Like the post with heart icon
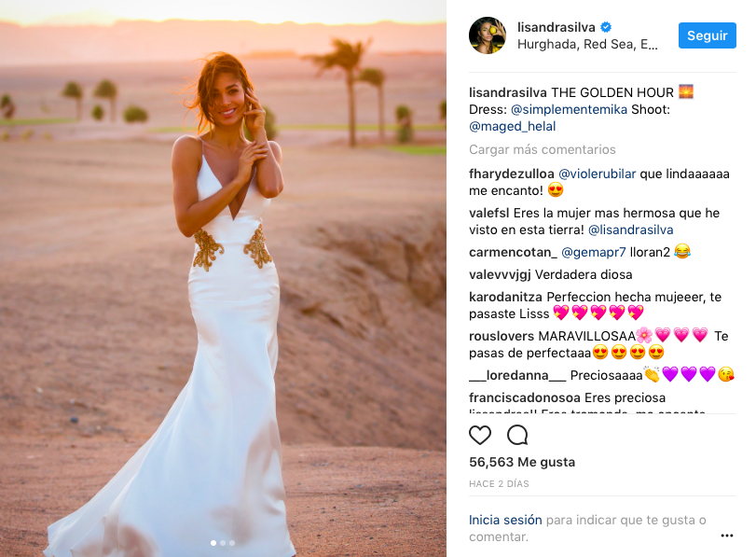Viewport: 756px width, 557px height. coord(480,435)
